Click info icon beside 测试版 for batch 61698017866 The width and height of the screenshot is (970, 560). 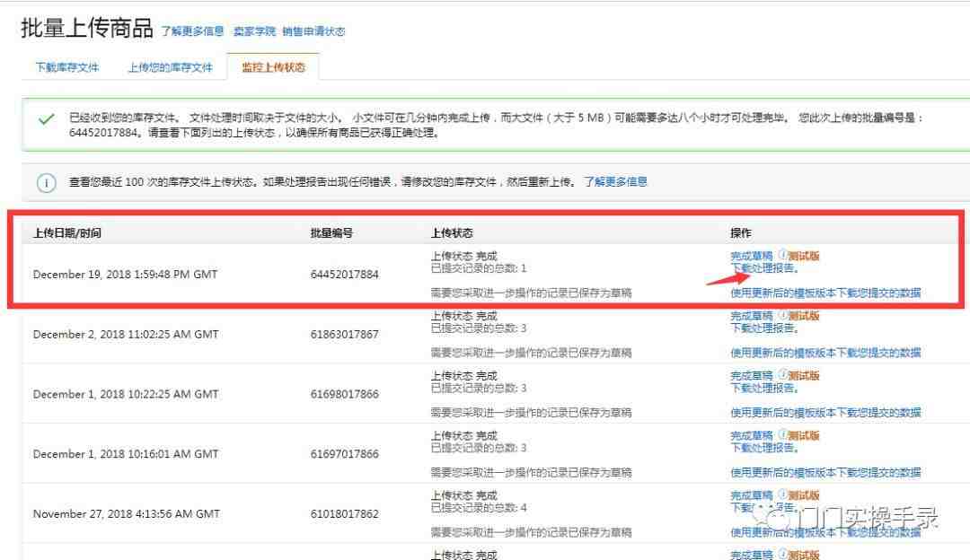pyautogui.click(x=782, y=374)
